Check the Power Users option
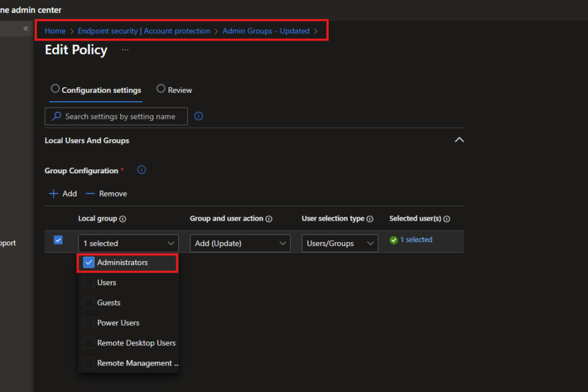This screenshot has width=588, height=392. [x=89, y=323]
